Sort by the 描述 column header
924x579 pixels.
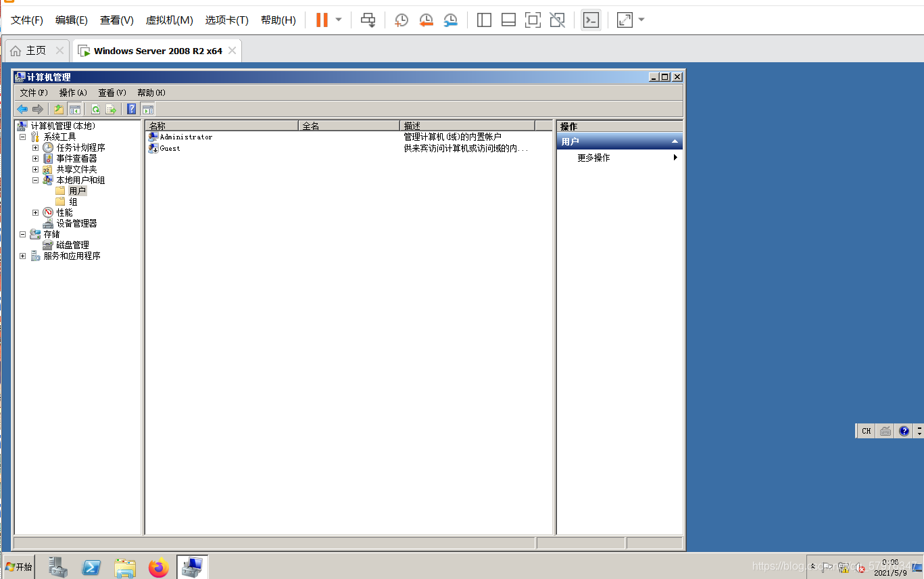coord(467,126)
